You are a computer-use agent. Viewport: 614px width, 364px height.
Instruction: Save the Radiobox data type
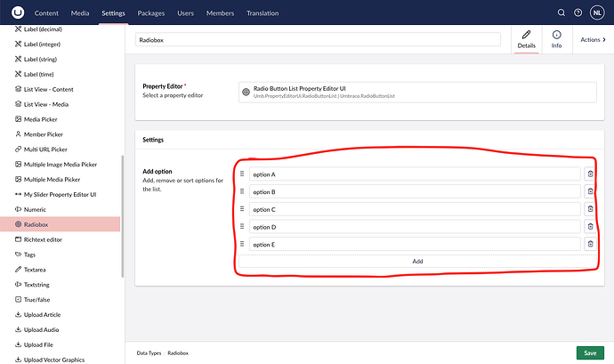pyautogui.click(x=589, y=353)
